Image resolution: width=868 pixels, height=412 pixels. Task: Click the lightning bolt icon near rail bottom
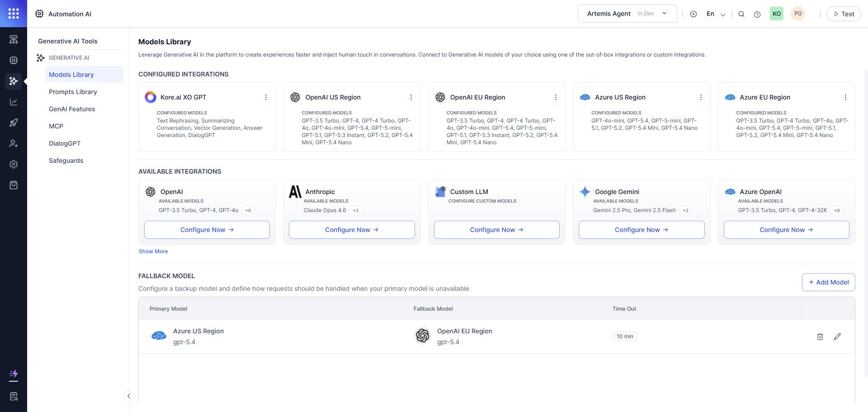[14, 374]
